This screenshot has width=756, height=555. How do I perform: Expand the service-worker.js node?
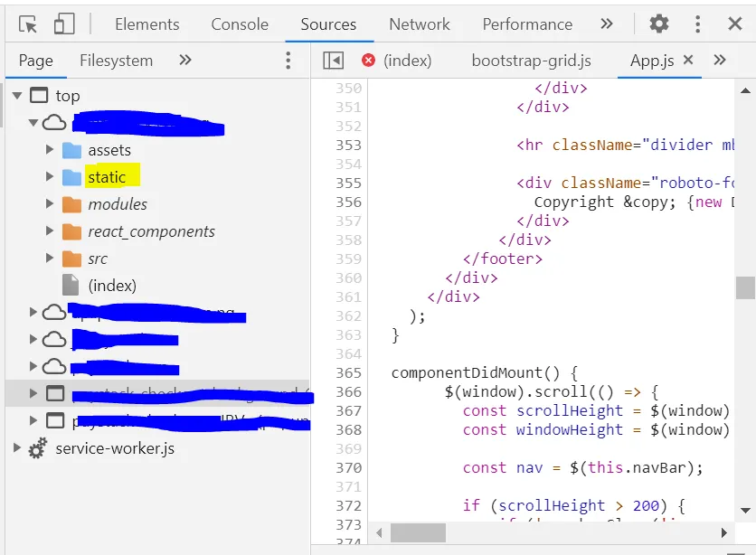point(17,447)
